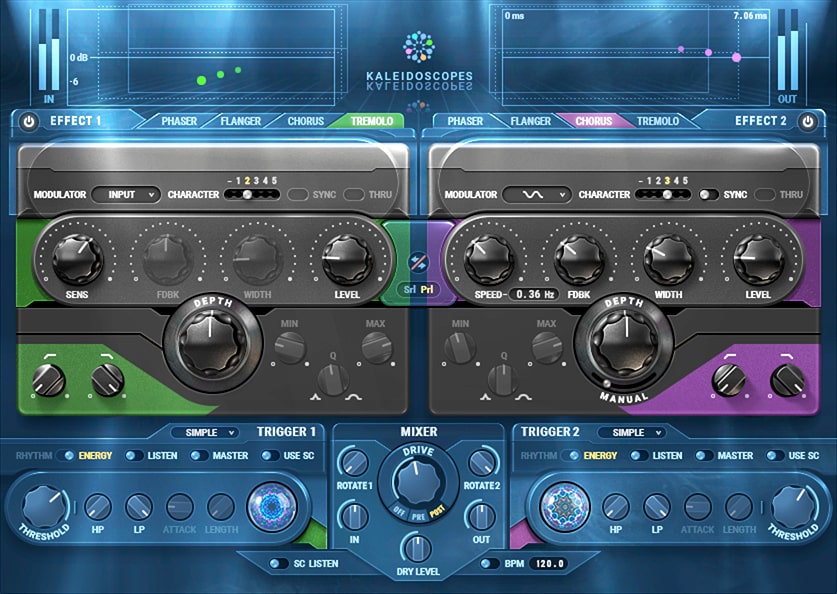Click Effect 2 DEPTH knob
This screenshot has width=837, height=594.
pos(623,343)
